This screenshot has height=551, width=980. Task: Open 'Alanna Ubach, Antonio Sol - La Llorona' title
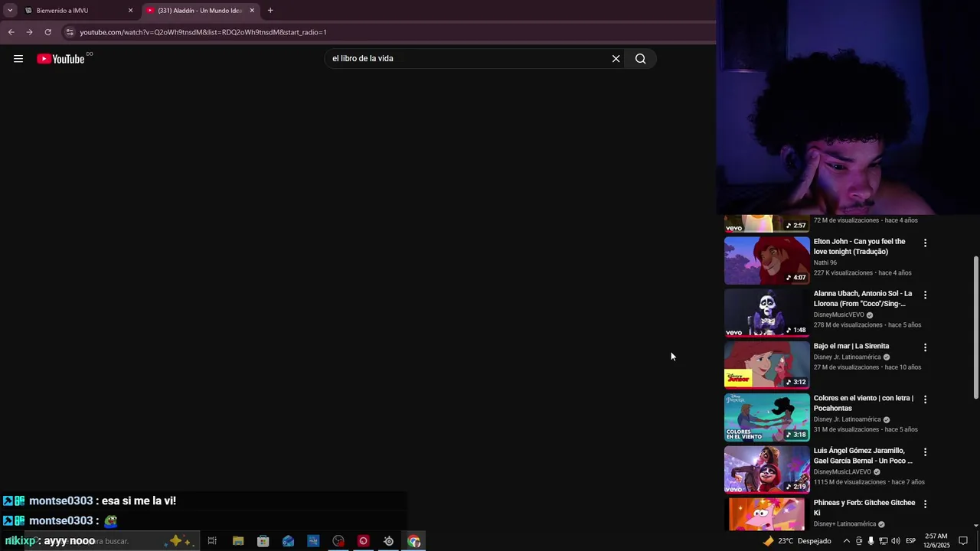click(x=862, y=298)
